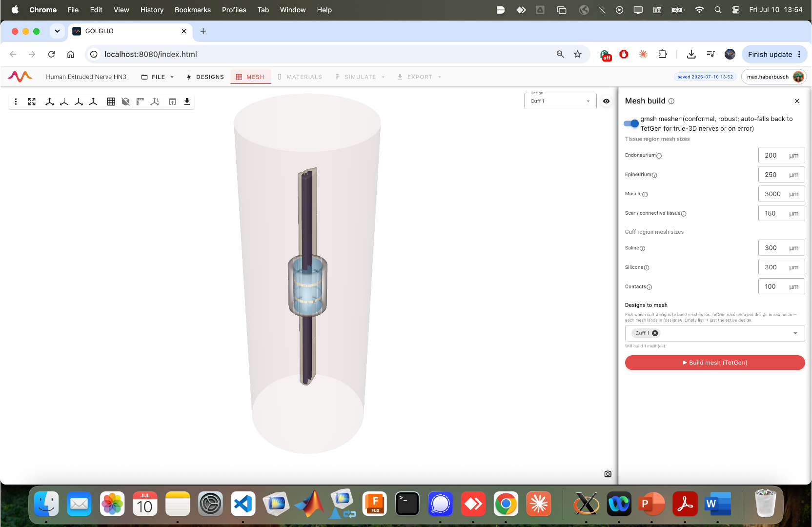Open the SIMULATE dropdown menu
This screenshot has height=527, width=812.
(x=360, y=77)
